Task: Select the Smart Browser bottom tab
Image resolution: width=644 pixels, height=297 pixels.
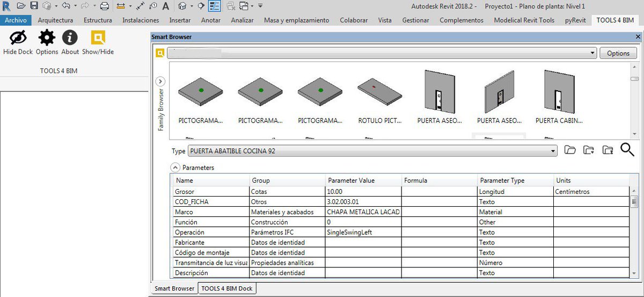Action: coord(174,288)
